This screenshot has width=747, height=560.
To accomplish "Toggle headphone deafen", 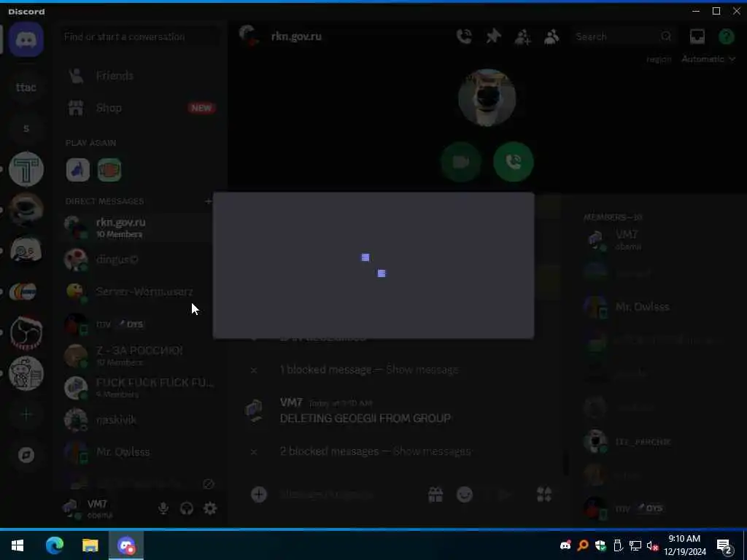I will click(187, 508).
